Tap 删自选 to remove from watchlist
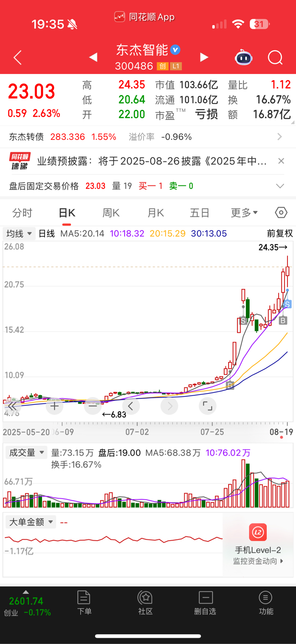Image resolution: width=296 pixels, height=644 pixels. point(205,603)
